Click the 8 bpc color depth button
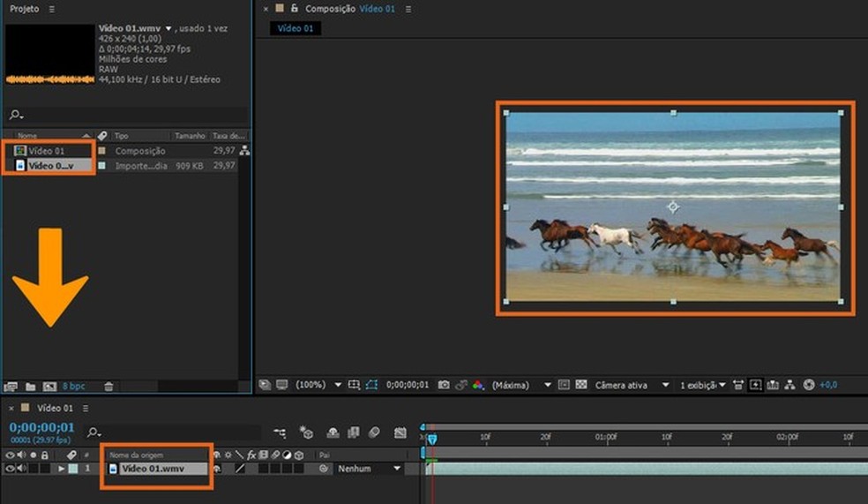868x504 pixels. 73,387
